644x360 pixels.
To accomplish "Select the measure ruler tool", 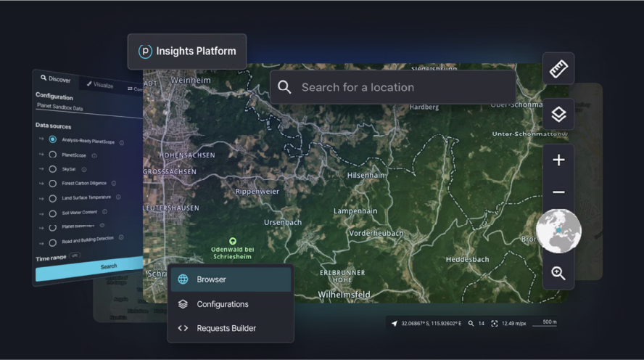I will (558, 69).
